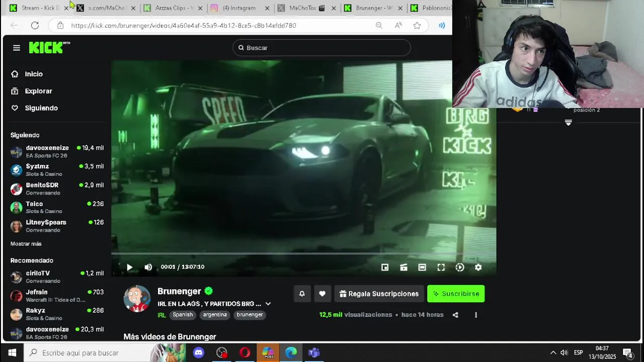Open Microsoft Edge from the taskbar
This screenshot has height=362, width=644.
[x=291, y=352]
